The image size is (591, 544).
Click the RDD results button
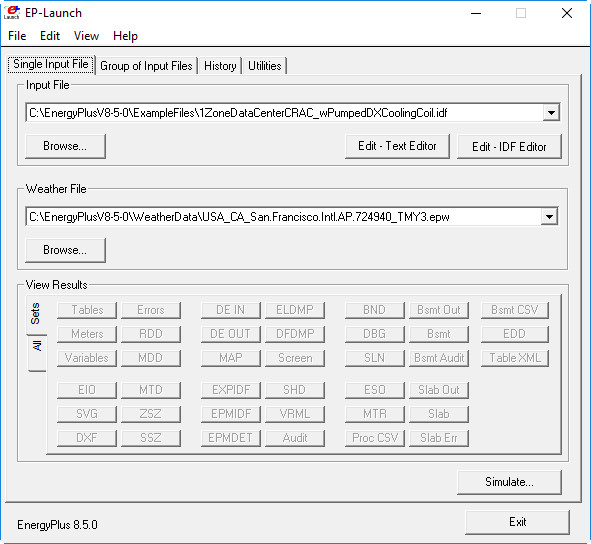point(151,334)
